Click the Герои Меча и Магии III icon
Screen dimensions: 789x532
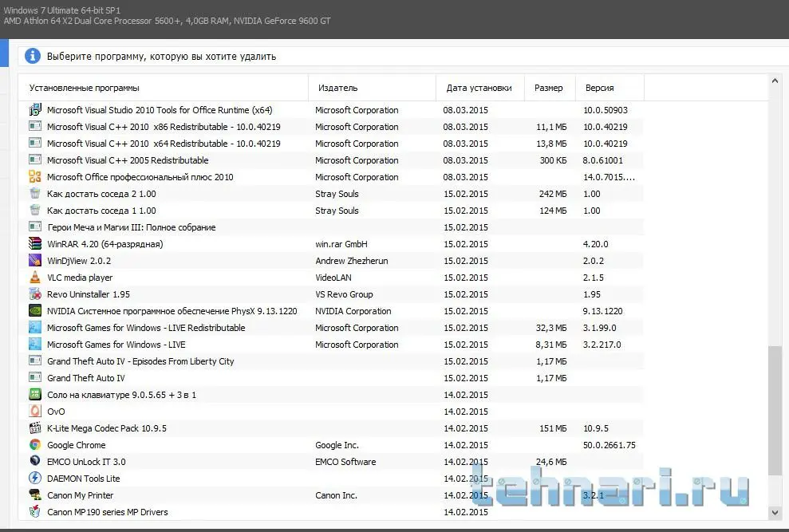pyautogui.click(x=35, y=227)
